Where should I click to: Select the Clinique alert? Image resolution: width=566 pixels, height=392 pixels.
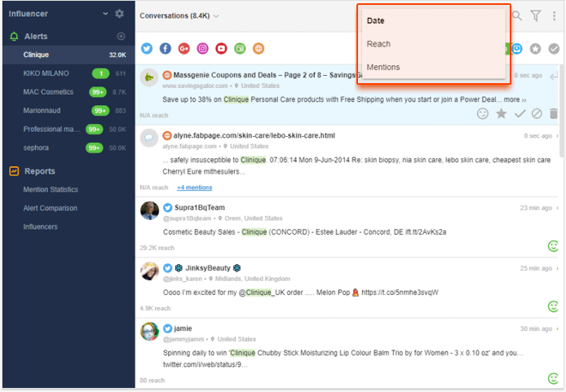(x=69, y=55)
